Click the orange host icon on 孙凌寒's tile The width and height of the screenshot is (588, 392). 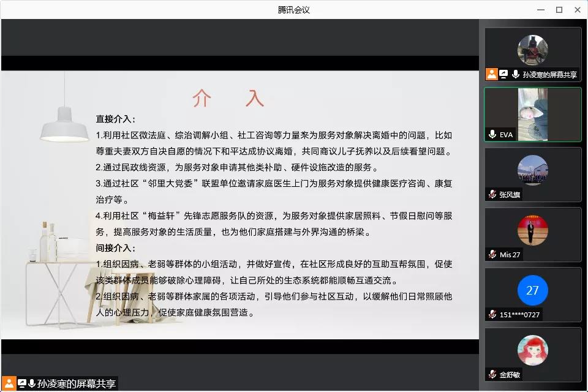[491, 74]
